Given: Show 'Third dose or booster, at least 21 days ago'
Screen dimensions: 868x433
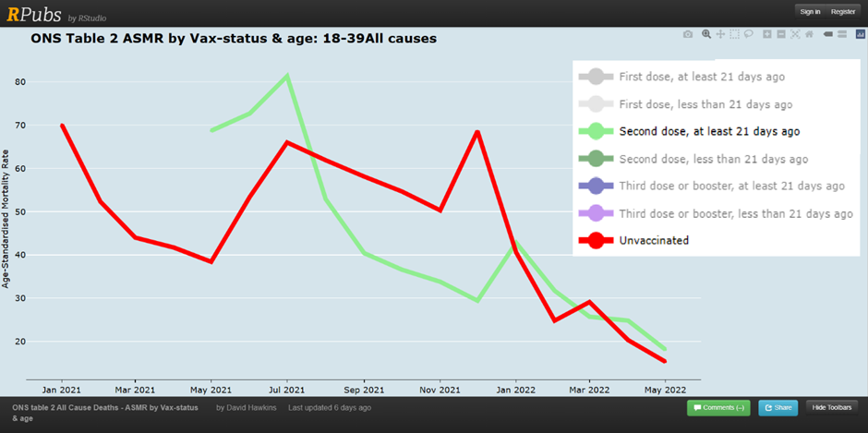Looking at the screenshot, I should coord(731,186).
